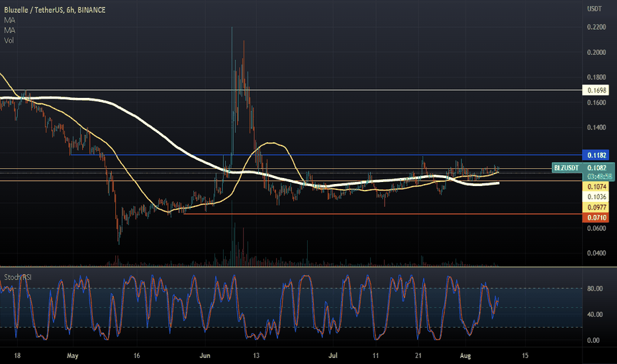This screenshot has height=364, width=617.
Task: Select the white 0.1698 price tag
Action: pos(596,90)
